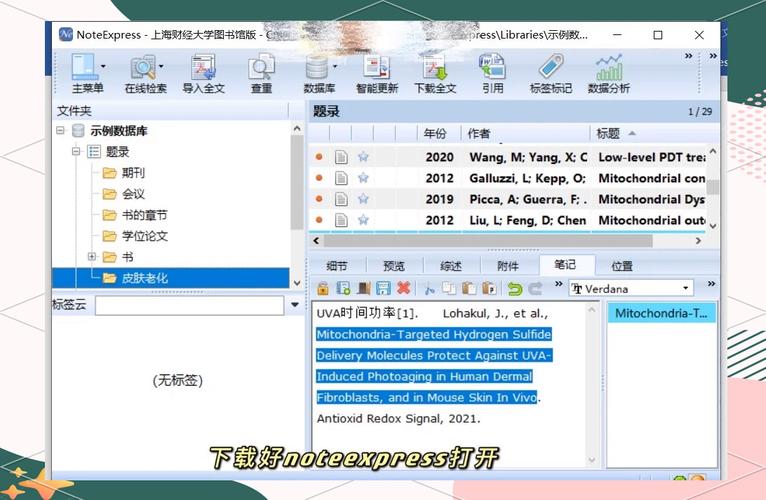Open the 主菜单 main menu icon
766x500 pixels.
[85, 67]
